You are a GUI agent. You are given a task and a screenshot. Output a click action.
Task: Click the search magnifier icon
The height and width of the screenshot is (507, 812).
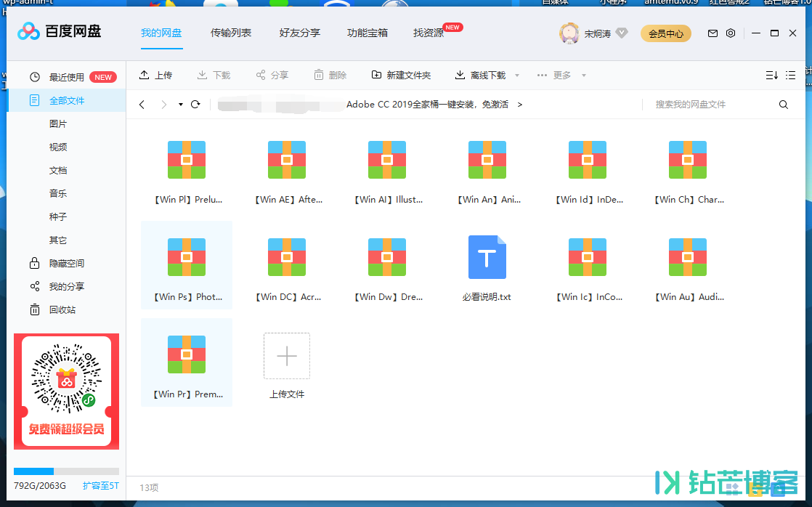784,105
